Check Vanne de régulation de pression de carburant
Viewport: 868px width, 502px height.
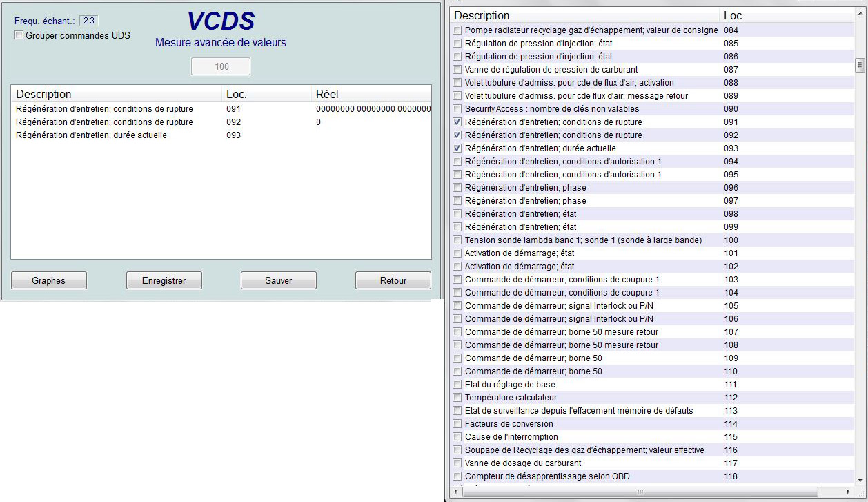point(457,70)
